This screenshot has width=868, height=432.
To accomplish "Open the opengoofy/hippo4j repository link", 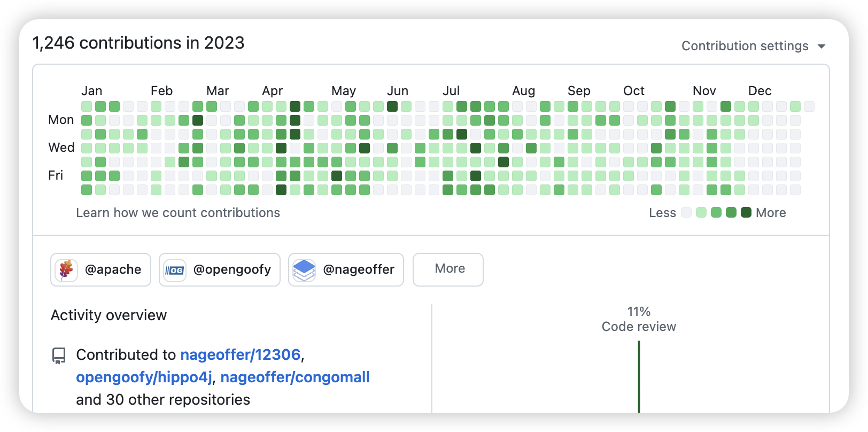I will [x=144, y=377].
